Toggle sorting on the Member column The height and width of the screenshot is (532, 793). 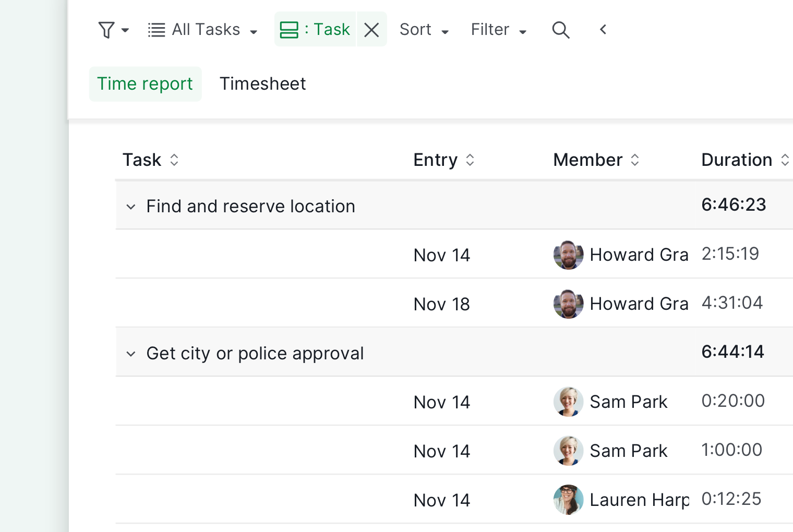point(635,160)
